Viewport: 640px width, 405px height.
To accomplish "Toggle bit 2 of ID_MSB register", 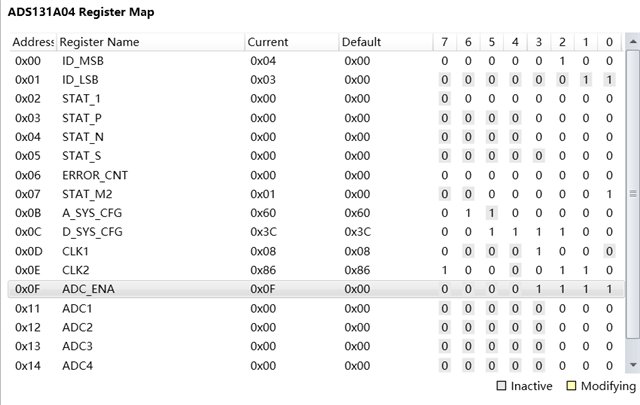I will (562, 61).
